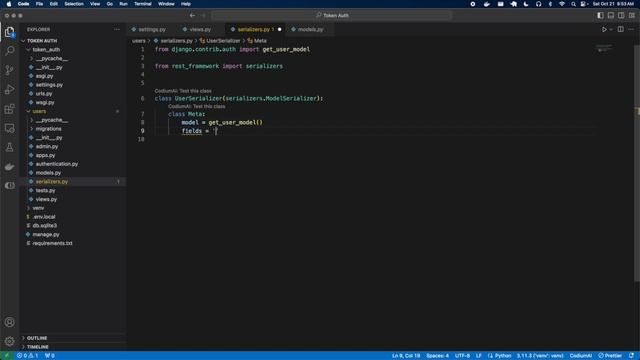Expand the migrations folder

coord(49,129)
